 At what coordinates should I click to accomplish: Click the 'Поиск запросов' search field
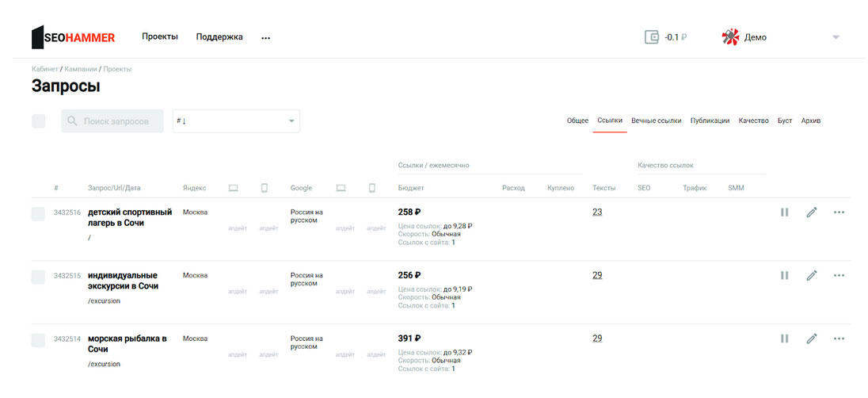pos(112,121)
